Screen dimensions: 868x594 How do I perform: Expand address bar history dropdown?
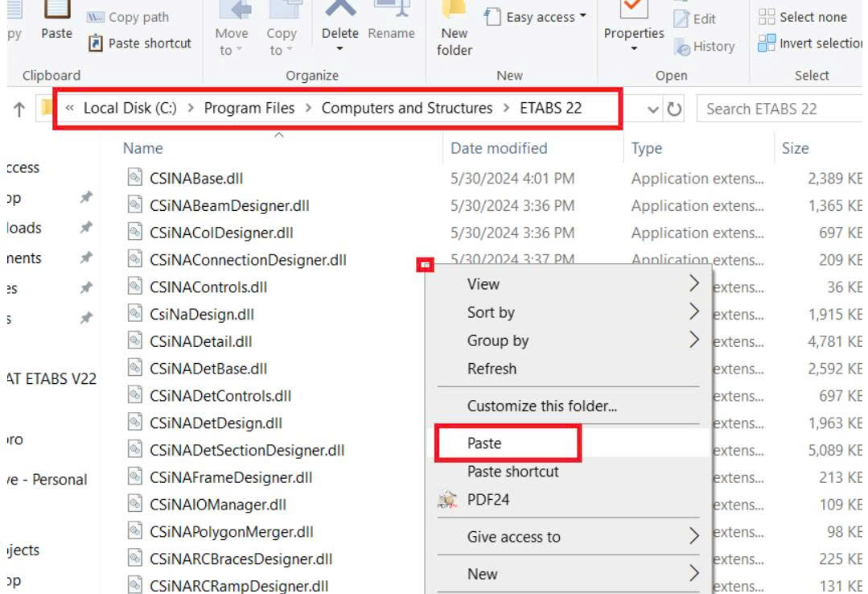click(653, 109)
